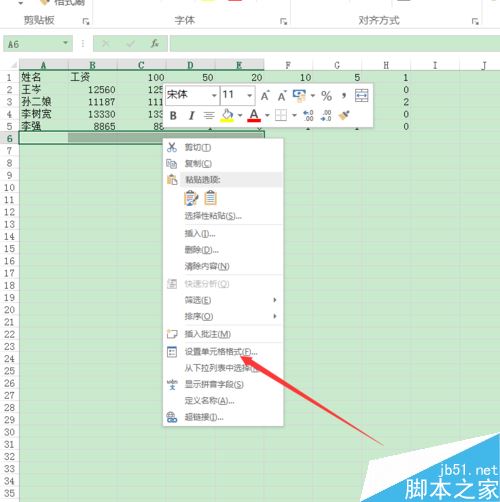This screenshot has width=500, height=502.
Task: Select column A header
Action: pyautogui.click(x=44, y=65)
